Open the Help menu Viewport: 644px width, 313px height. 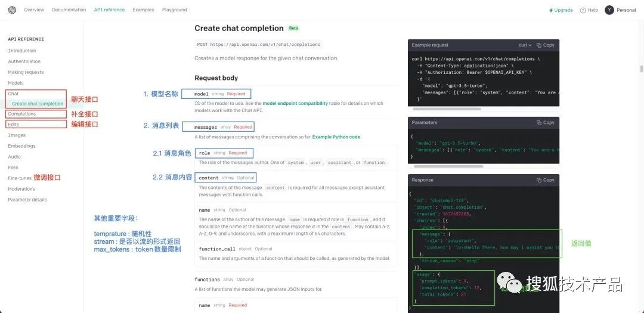[x=589, y=10]
